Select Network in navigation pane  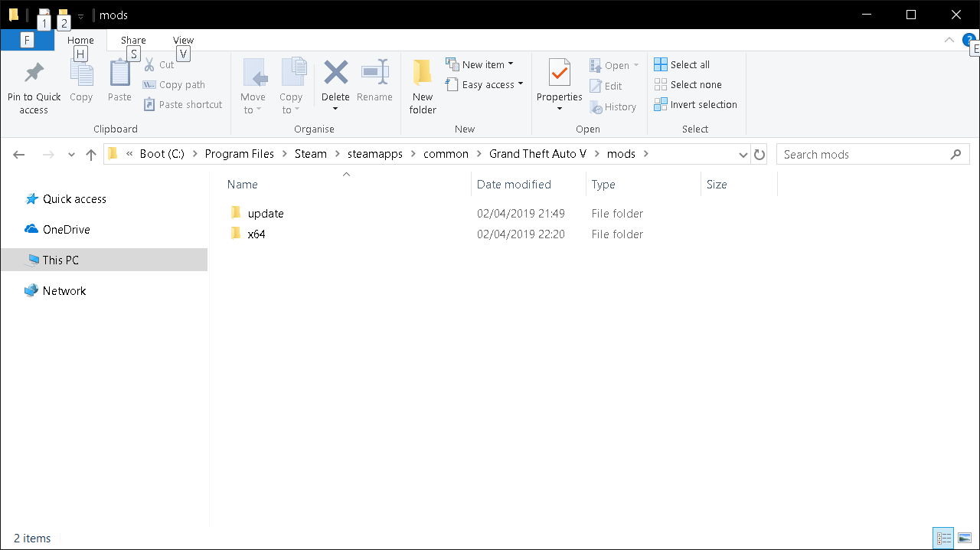tap(64, 291)
